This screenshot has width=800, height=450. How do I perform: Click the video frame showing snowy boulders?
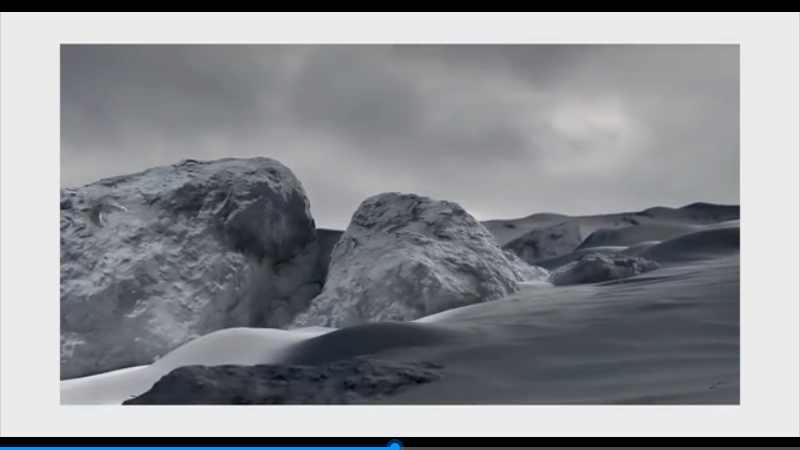(x=399, y=224)
